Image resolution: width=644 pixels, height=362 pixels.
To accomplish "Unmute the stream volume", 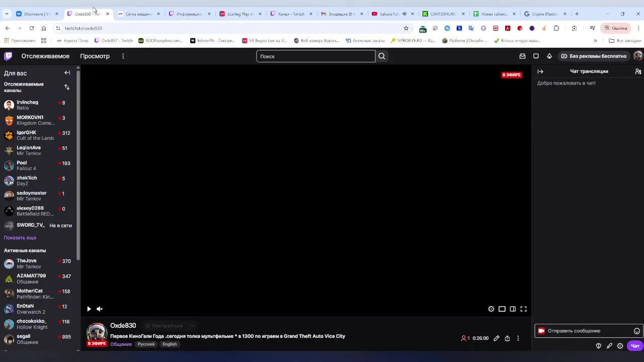I will 100,309.
